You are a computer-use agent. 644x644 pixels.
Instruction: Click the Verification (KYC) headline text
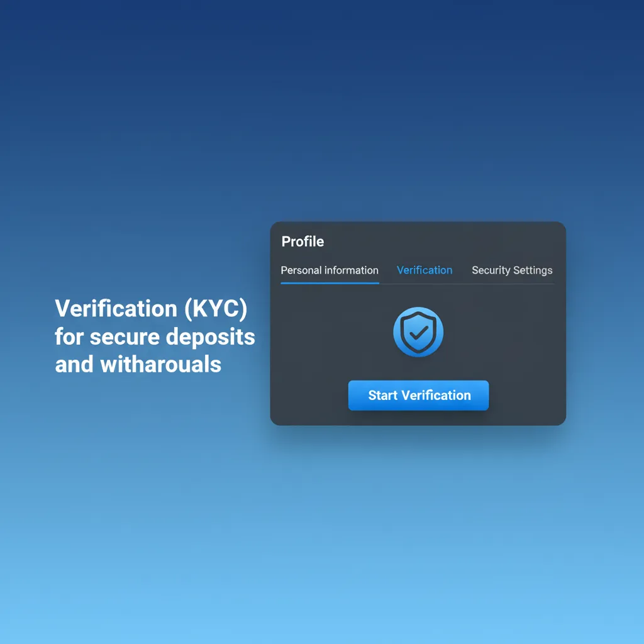[x=152, y=309]
